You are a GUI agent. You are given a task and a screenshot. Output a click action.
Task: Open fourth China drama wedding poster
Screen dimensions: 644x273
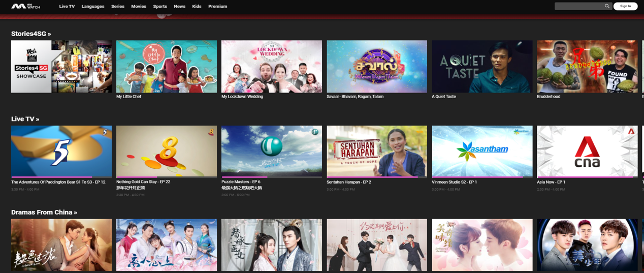tap(377, 245)
